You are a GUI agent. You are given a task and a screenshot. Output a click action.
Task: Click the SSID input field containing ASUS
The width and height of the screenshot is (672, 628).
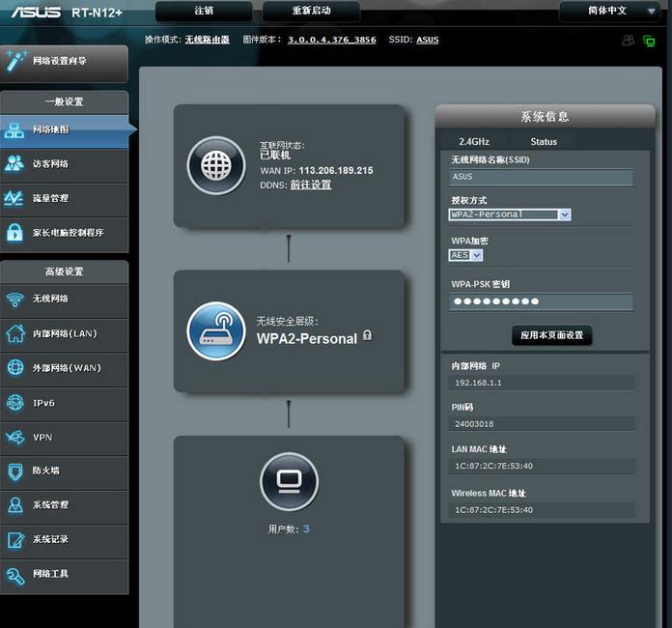pos(541,177)
